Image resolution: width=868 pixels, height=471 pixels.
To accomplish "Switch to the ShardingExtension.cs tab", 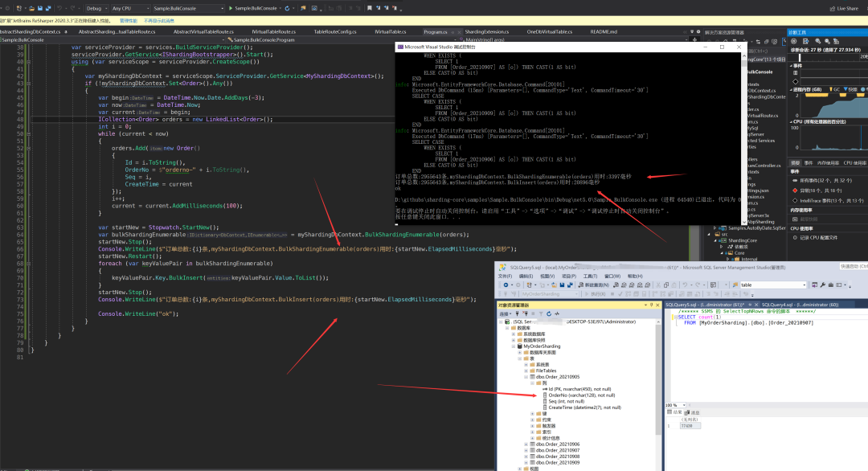I will pos(486,31).
